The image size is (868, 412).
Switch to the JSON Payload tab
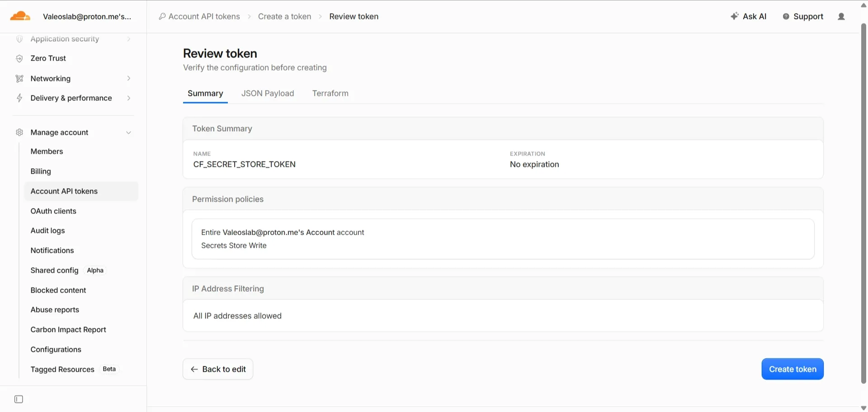pyautogui.click(x=268, y=94)
